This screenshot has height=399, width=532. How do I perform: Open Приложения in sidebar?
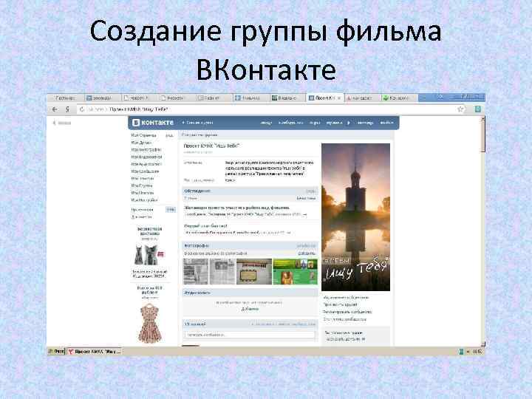[x=142, y=210]
